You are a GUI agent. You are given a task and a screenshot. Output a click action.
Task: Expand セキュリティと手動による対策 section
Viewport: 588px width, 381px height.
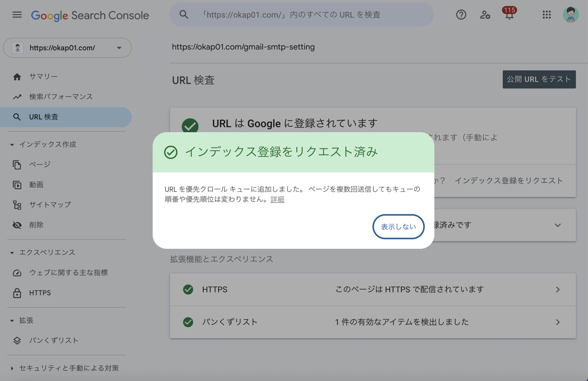coord(12,368)
